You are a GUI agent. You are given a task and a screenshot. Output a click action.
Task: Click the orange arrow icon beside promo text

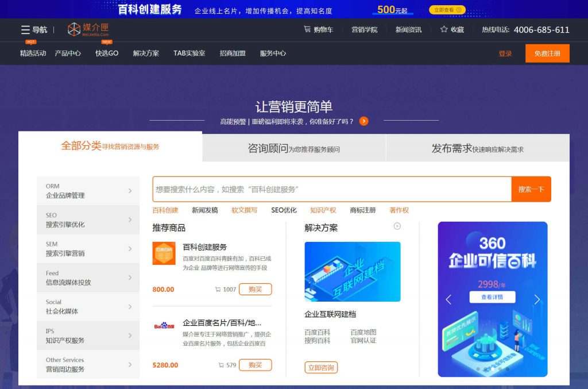[x=363, y=121]
